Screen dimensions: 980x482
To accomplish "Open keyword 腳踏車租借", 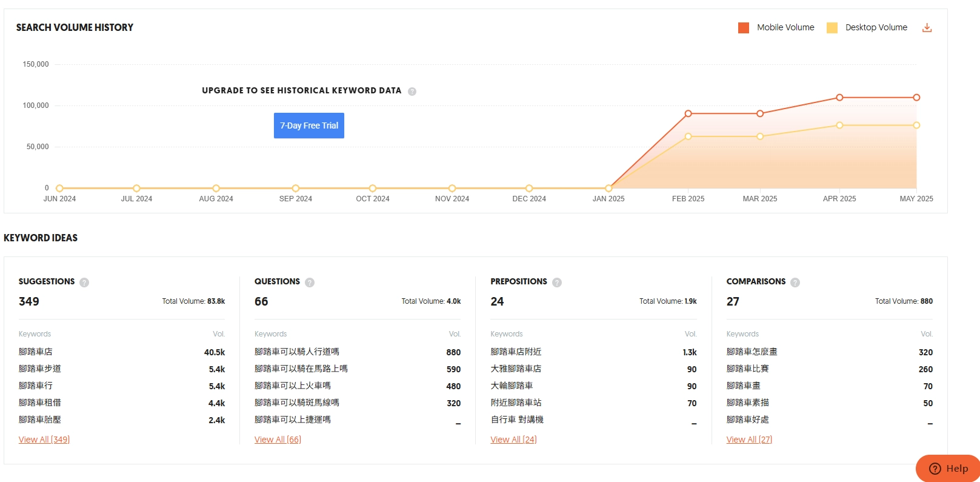I will (40, 403).
